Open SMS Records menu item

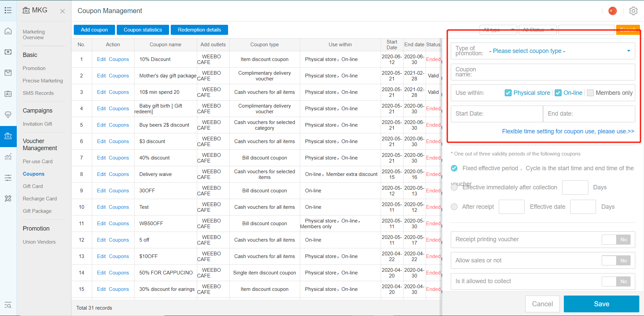[38, 93]
